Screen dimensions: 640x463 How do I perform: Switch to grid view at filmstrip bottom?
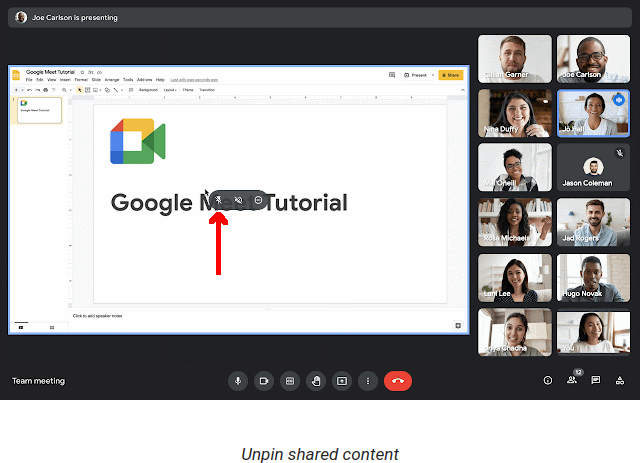click(x=52, y=327)
